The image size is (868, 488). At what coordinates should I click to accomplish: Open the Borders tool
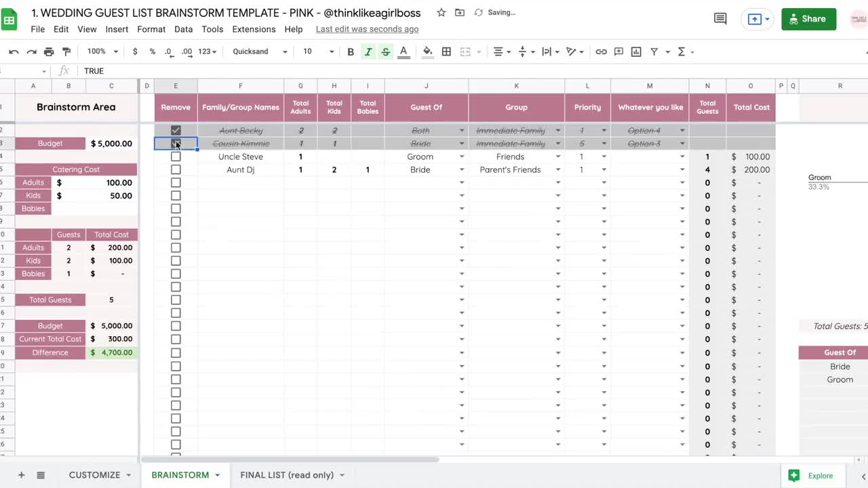click(446, 52)
